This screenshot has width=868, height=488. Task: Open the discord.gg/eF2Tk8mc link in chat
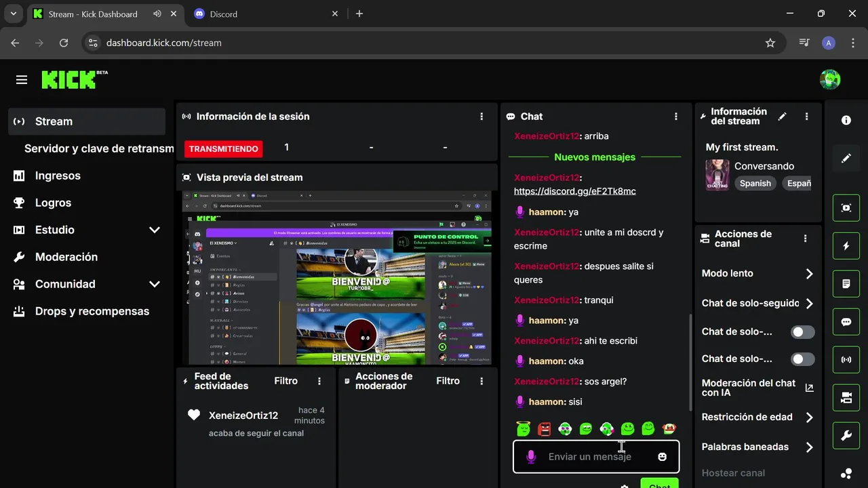coord(575,191)
